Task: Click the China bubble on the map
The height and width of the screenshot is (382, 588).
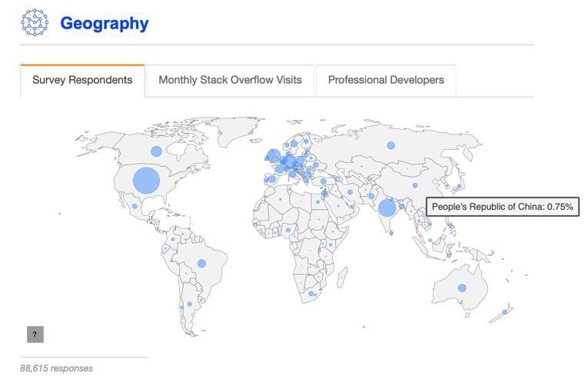Action: click(415, 185)
